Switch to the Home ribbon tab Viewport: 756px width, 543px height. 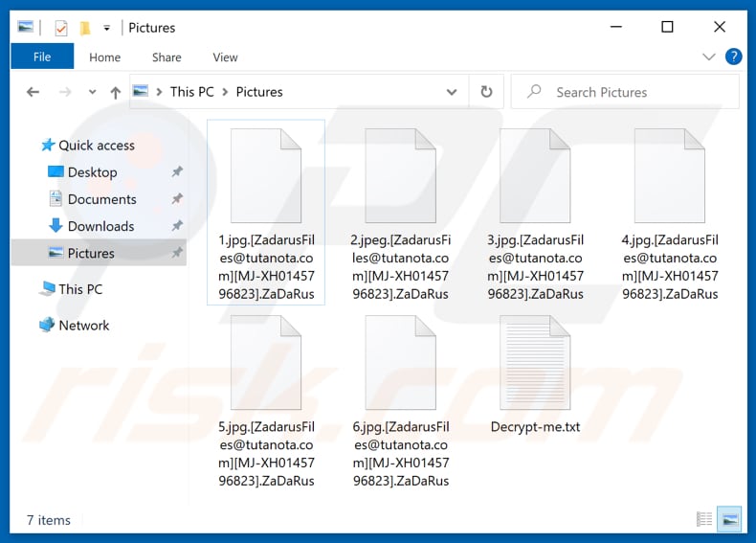tap(104, 57)
